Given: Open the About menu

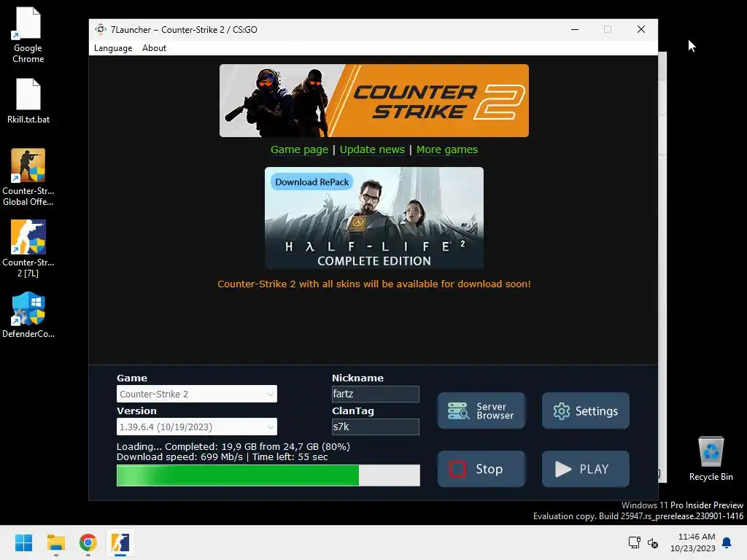Looking at the screenshot, I should tap(154, 48).
